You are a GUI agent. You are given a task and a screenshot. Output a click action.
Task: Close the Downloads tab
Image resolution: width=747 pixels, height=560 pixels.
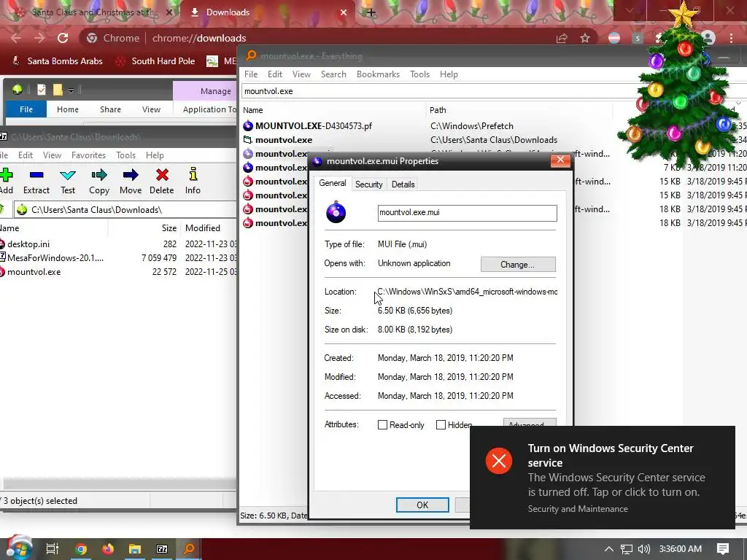(344, 12)
